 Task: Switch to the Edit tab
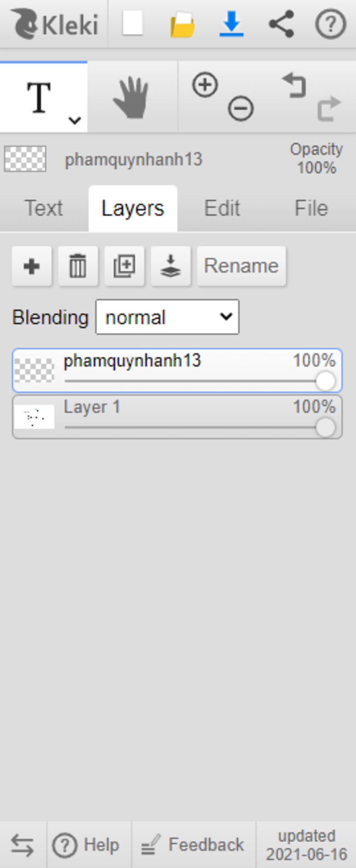[222, 208]
